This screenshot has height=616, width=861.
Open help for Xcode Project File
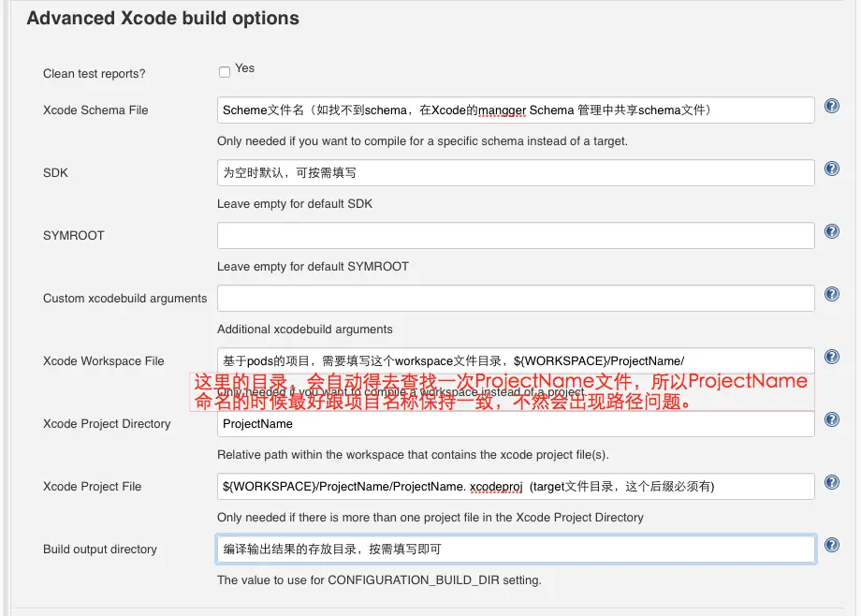(x=832, y=482)
